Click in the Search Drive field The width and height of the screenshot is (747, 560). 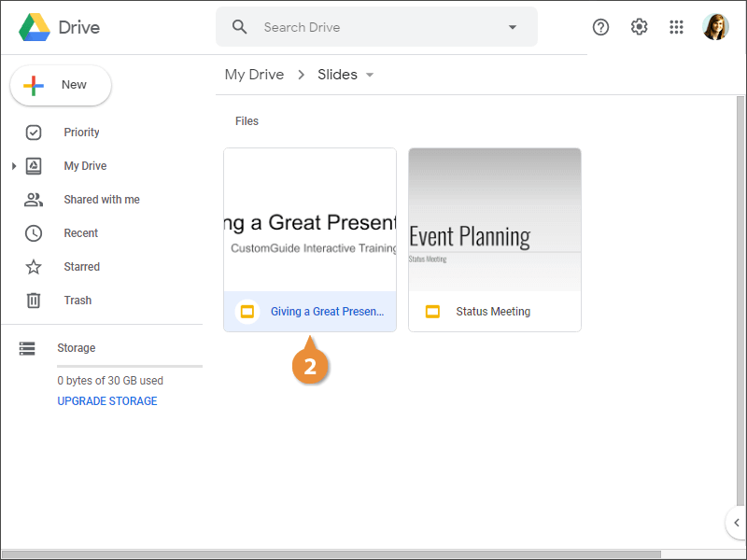(373, 27)
